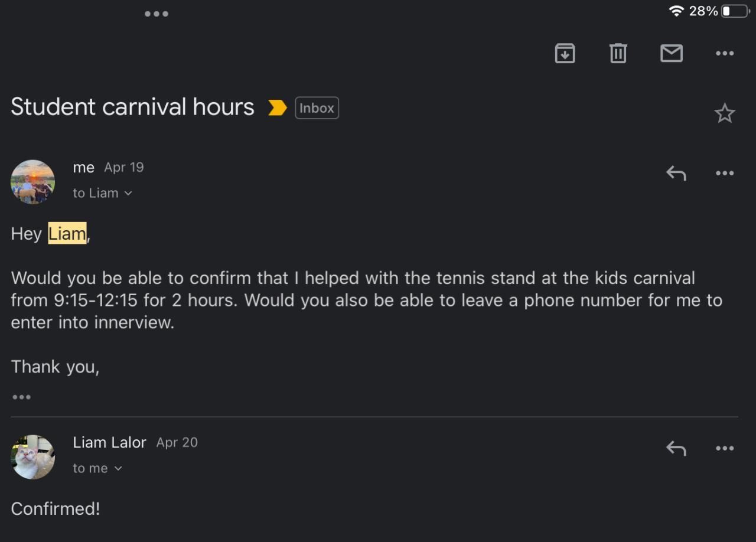Toggle the yellow importance marker

click(277, 107)
